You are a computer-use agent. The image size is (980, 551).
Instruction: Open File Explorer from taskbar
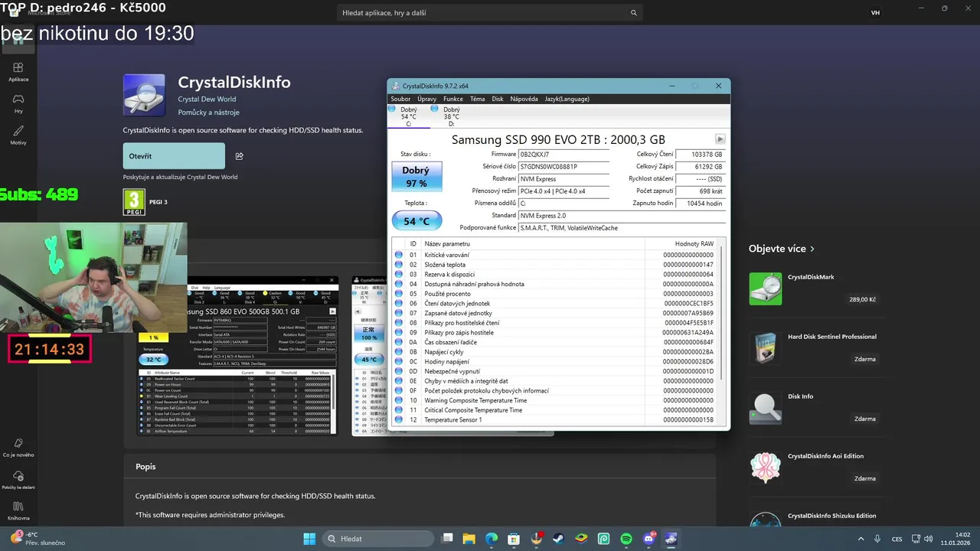[x=469, y=539]
